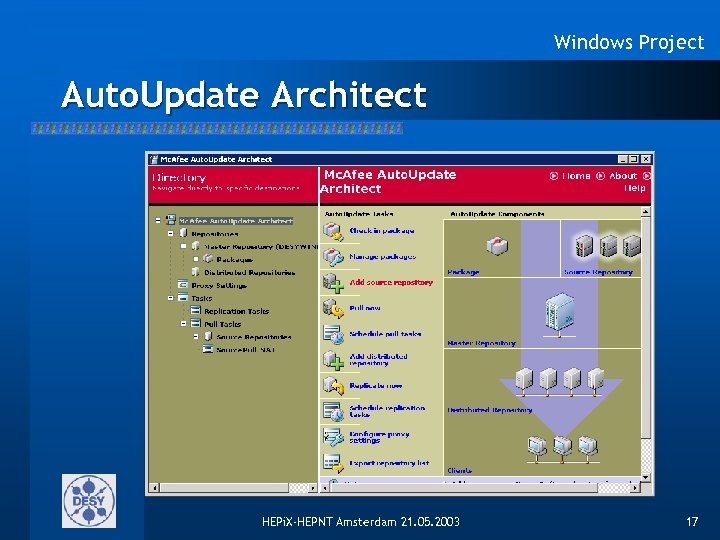Select Distributed Repositories in the tree
This screenshot has height=540, width=720.
(250, 272)
